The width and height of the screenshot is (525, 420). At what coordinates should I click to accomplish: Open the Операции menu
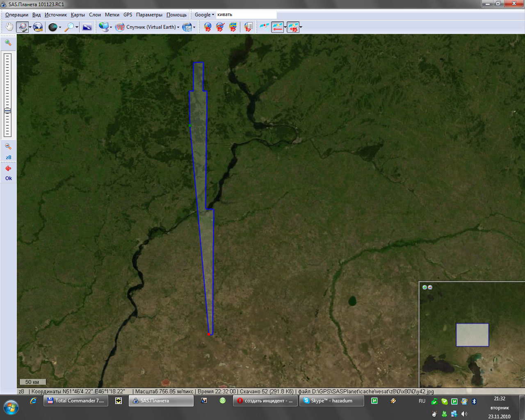point(17,15)
